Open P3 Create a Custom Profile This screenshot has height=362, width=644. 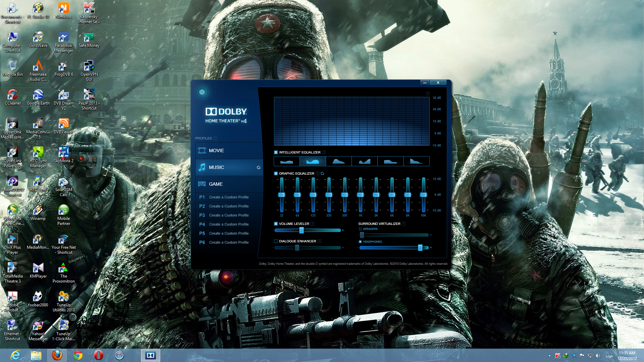click(229, 215)
